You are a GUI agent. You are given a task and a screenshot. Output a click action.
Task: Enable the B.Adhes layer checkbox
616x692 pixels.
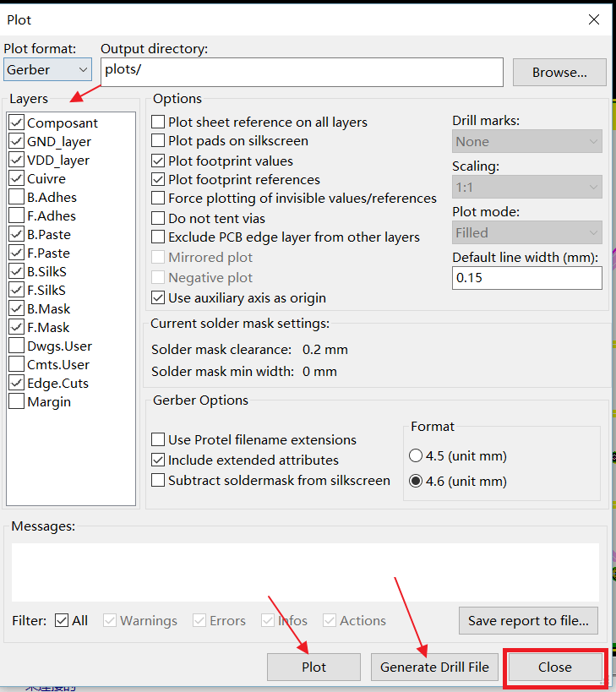[16, 198]
